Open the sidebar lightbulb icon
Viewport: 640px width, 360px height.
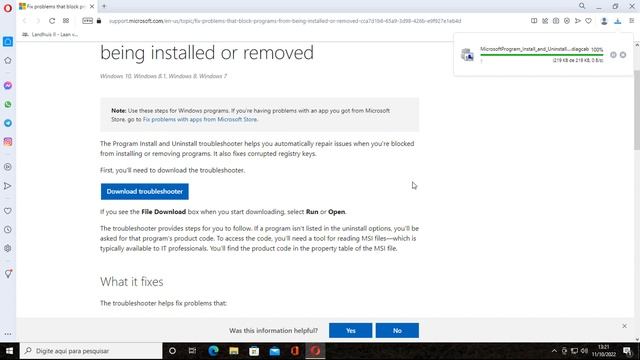[x=8, y=273]
